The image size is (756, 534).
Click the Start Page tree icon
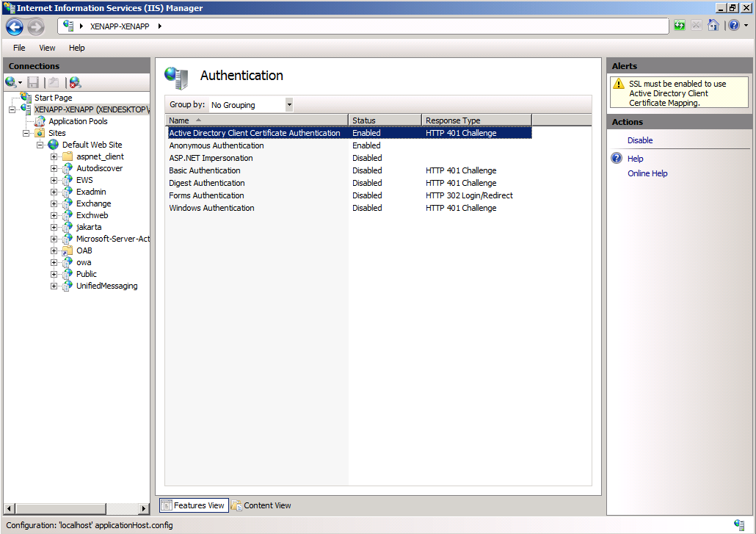coord(26,98)
